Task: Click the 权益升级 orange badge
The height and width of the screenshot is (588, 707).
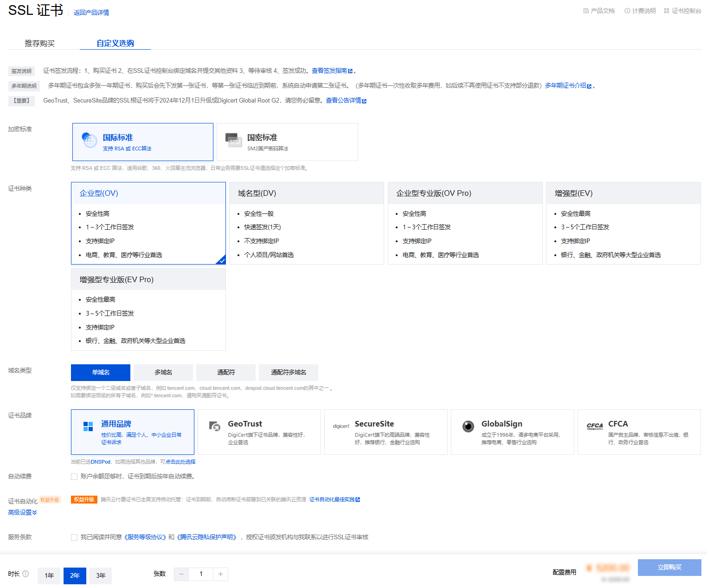Action: point(84,499)
